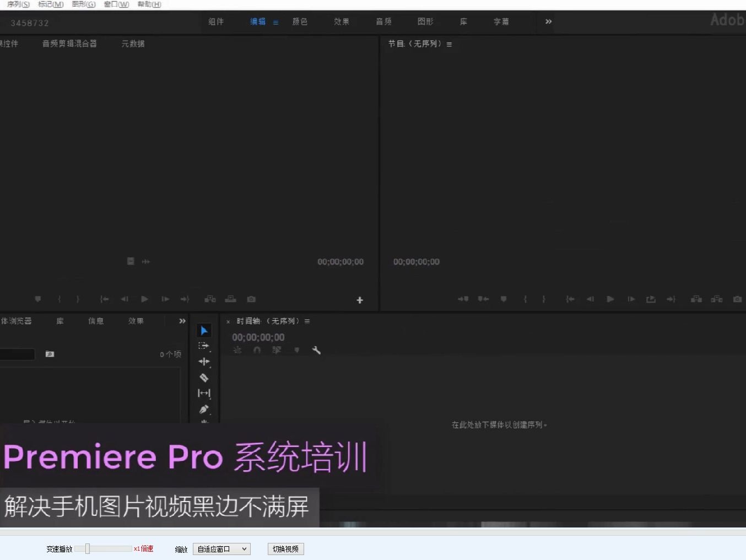Image resolution: width=746 pixels, height=560 pixels.
Task: Click drag audio only icon in source monitor
Action: click(146, 261)
